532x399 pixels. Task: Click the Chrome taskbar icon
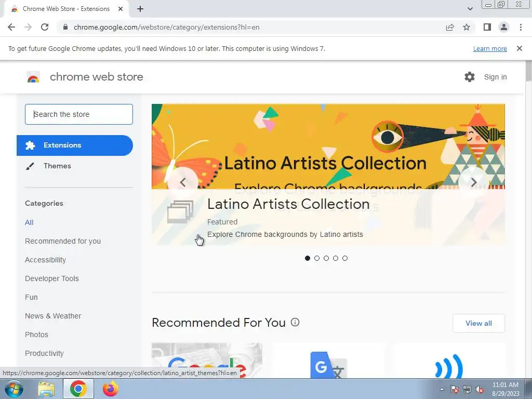coord(78,389)
